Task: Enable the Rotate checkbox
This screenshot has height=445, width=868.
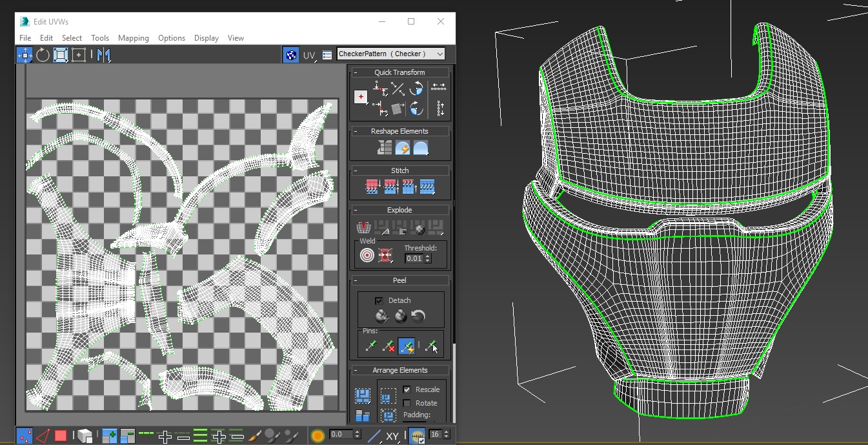Action: pos(407,403)
